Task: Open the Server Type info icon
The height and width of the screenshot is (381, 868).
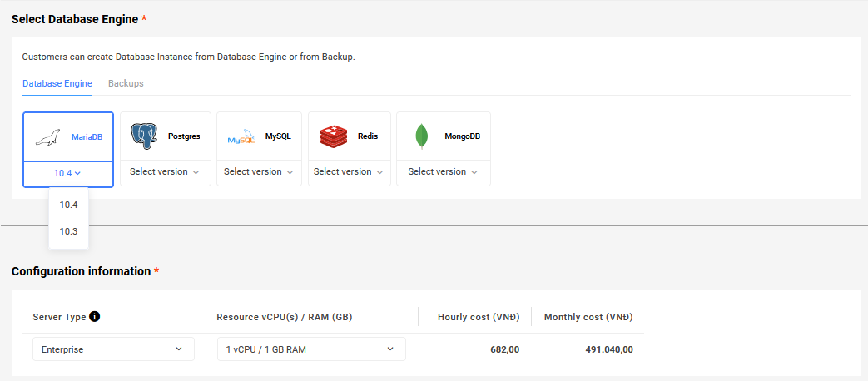Action: tap(95, 317)
